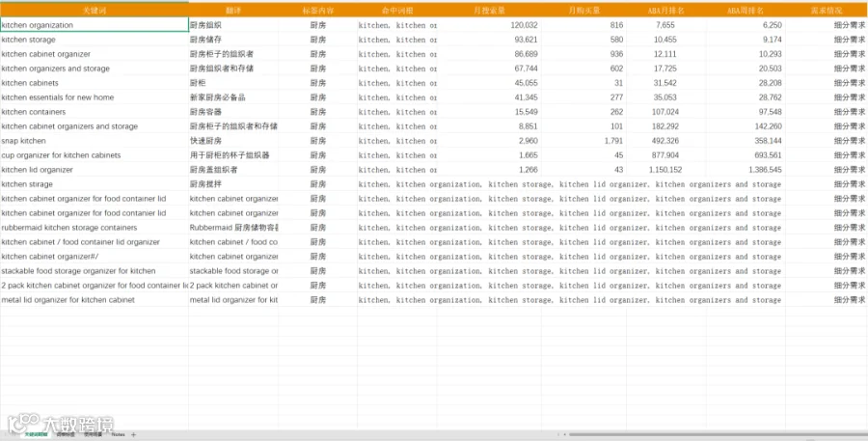Select the 翻译 header cell
The image size is (868, 441).
coord(233,11)
